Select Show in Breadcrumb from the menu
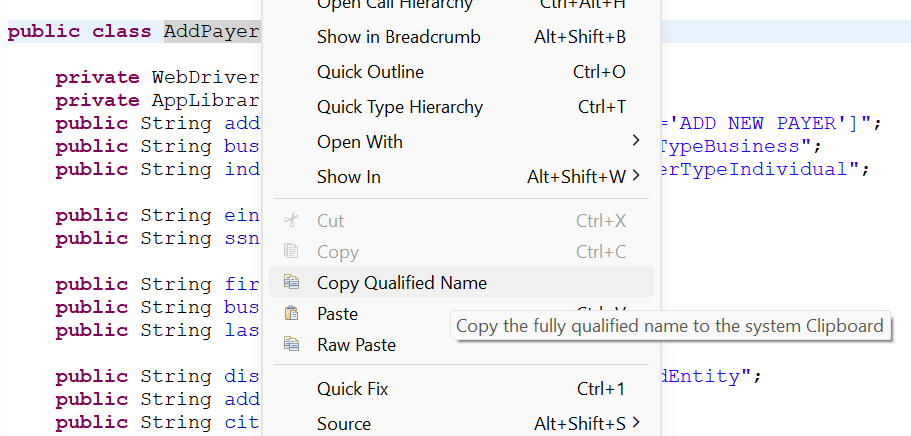911x436 pixels. click(398, 37)
